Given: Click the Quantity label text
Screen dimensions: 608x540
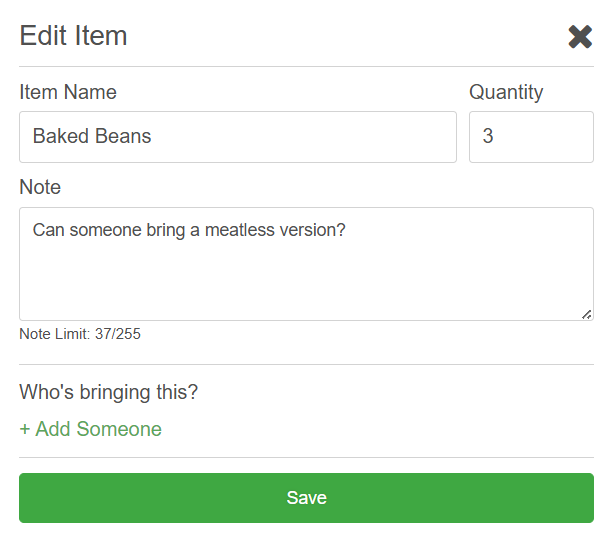Looking at the screenshot, I should tap(506, 92).
